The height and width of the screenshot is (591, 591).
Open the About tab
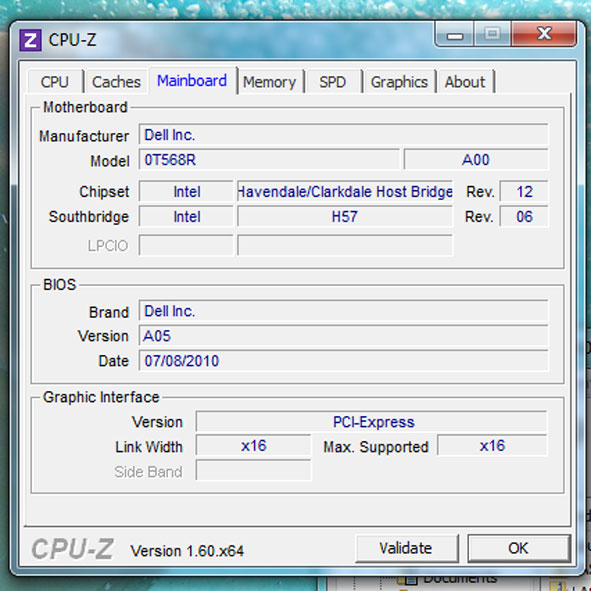(x=465, y=81)
